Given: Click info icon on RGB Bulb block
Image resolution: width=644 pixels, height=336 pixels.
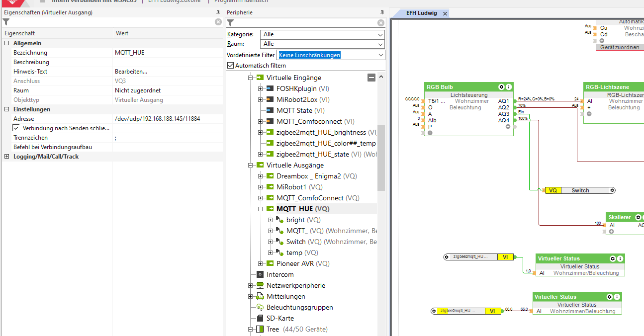Looking at the screenshot, I should [x=509, y=87].
